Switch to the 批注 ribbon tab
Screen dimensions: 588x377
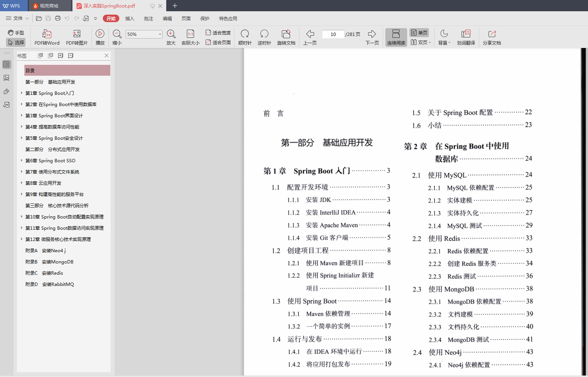tap(149, 18)
